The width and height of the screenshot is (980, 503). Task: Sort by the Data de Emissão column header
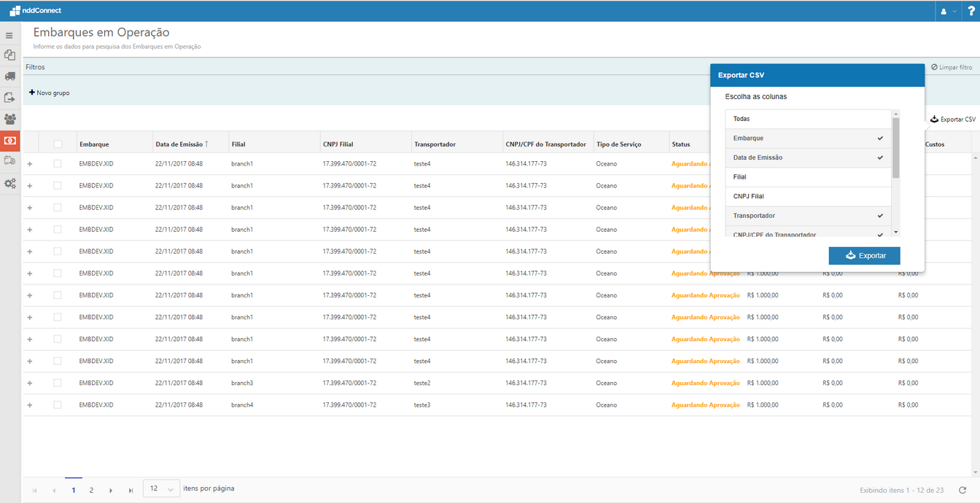[x=182, y=144]
